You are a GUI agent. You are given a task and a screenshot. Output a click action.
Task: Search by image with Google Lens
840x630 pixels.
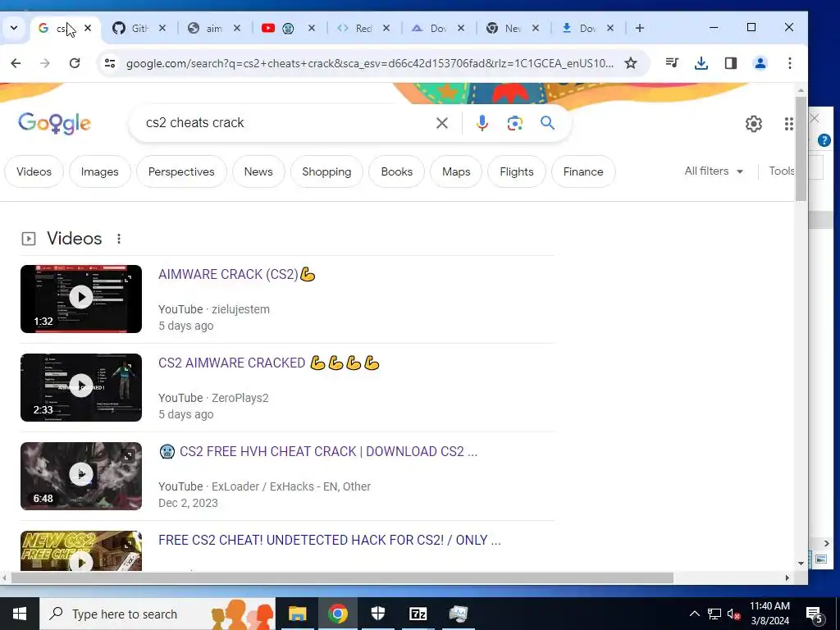[515, 123]
